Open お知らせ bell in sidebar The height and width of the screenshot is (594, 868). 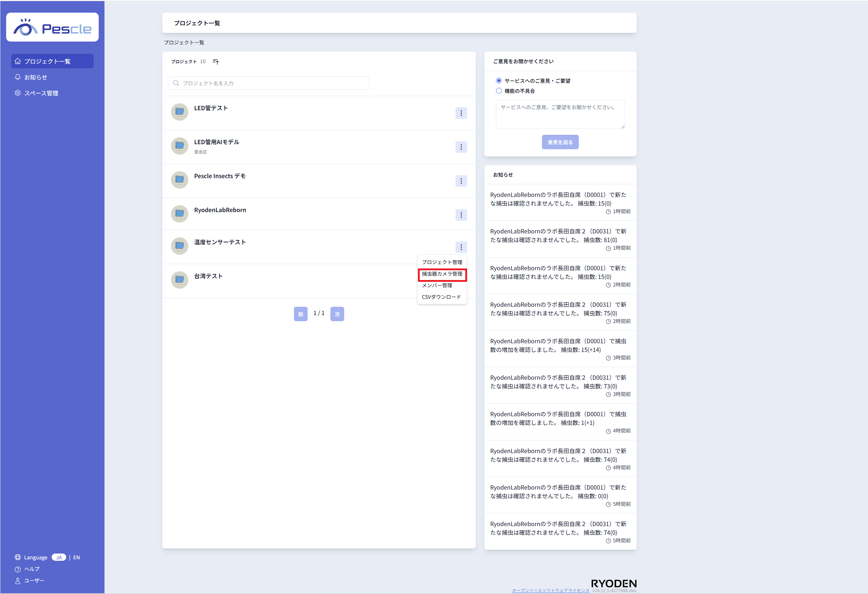18,77
